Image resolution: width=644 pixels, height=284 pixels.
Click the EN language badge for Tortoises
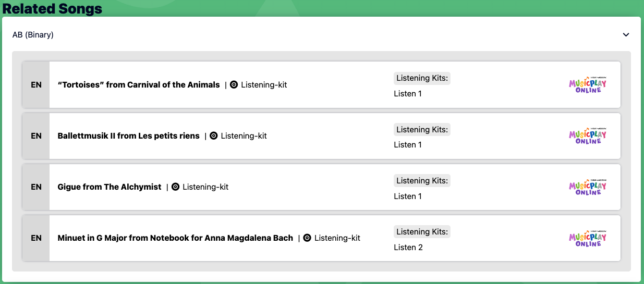tap(36, 84)
